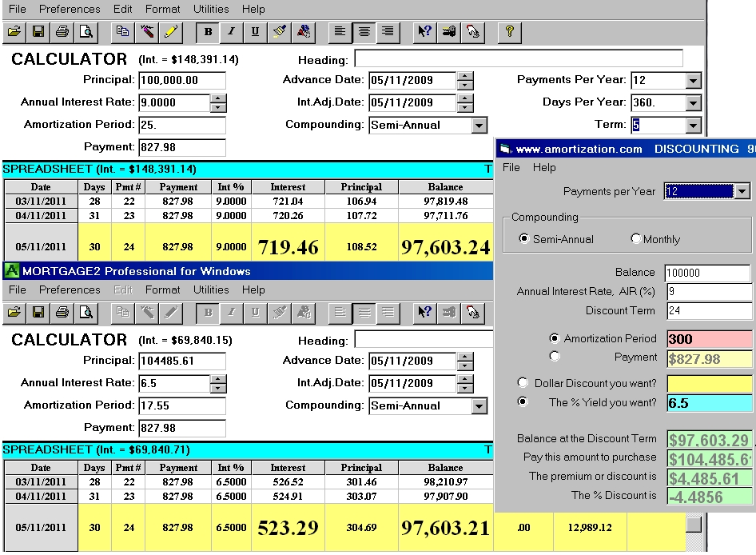Image resolution: width=756 pixels, height=555 pixels.
Task: Click the Discount Term input field
Action: [709, 311]
